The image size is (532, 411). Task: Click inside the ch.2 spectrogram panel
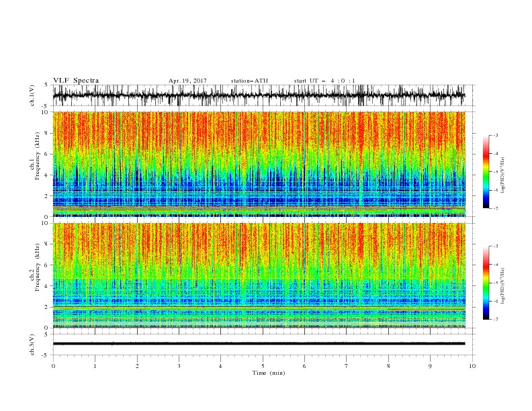(x=259, y=275)
